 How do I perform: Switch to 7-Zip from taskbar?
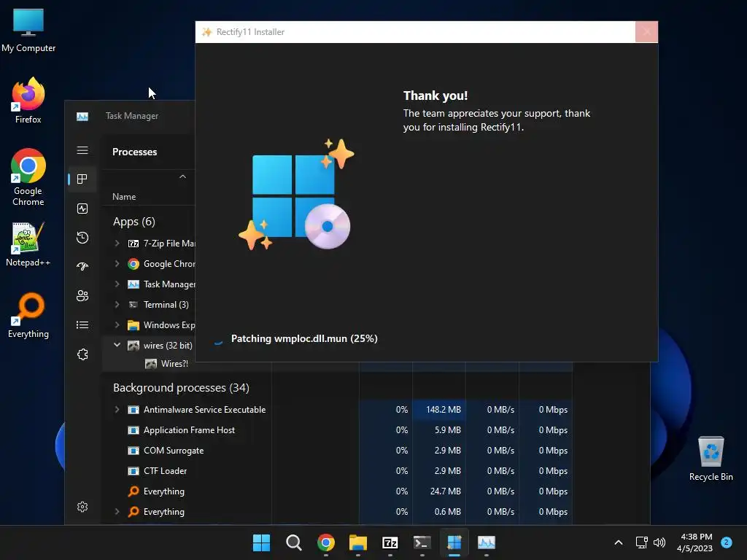pyautogui.click(x=390, y=542)
